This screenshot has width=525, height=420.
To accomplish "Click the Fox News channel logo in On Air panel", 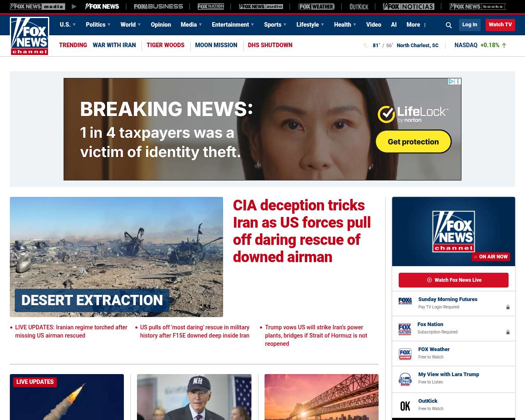I will [x=454, y=231].
